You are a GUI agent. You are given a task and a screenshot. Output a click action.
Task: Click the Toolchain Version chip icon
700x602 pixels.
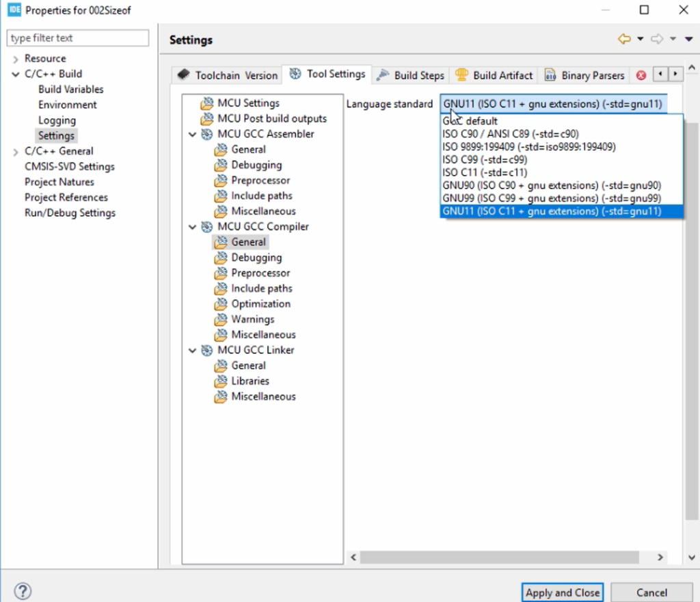pyautogui.click(x=183, y=74)
